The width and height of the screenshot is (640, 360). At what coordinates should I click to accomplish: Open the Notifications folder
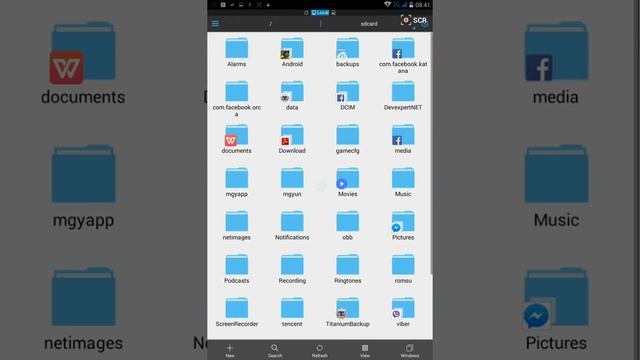point(292,225)
